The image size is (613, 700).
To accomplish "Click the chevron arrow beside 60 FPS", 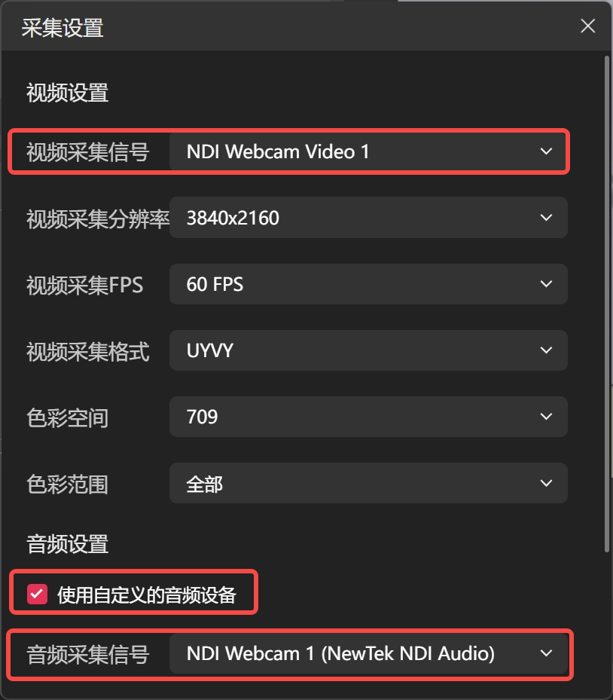I will tap(546, 284).
